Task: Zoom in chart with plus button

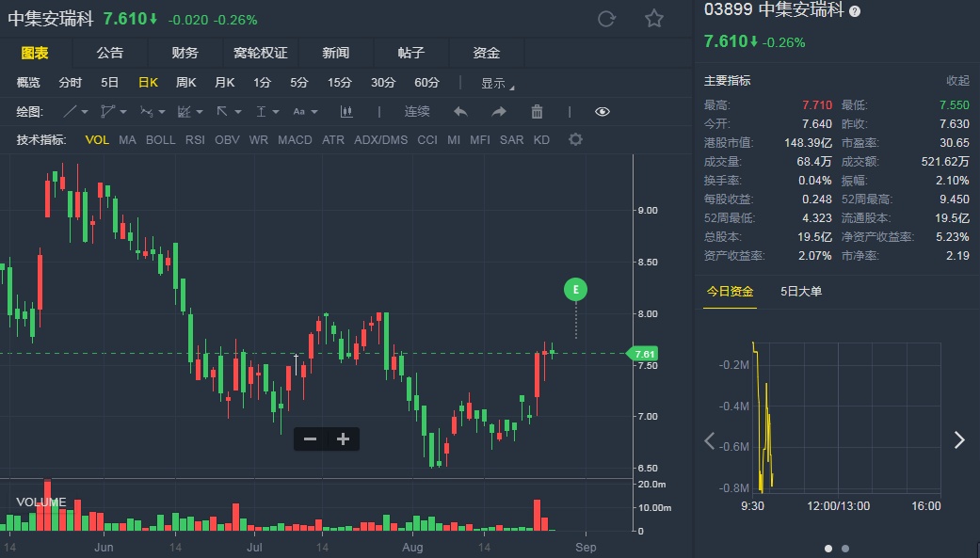Action: point(343,439)
